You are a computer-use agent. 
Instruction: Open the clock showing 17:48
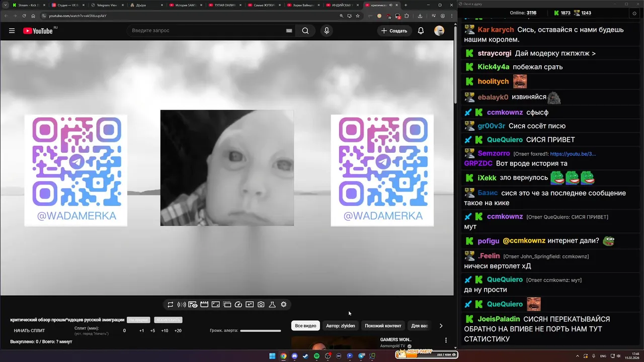coord(633,356)
